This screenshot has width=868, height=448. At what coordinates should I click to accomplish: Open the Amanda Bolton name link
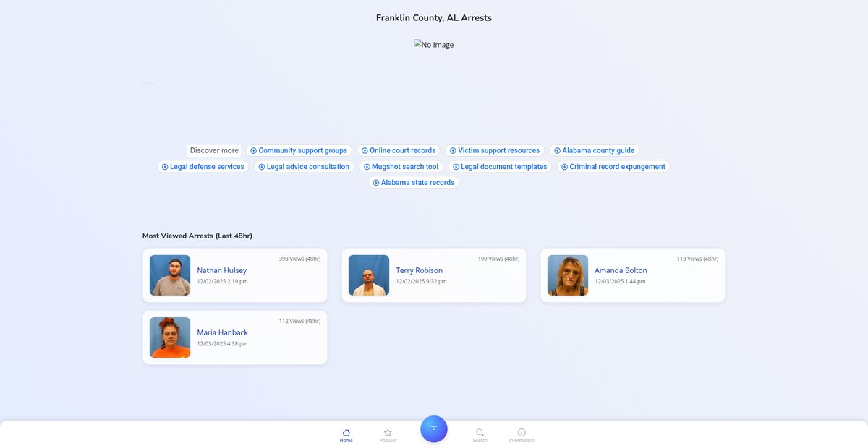(621, 270)
